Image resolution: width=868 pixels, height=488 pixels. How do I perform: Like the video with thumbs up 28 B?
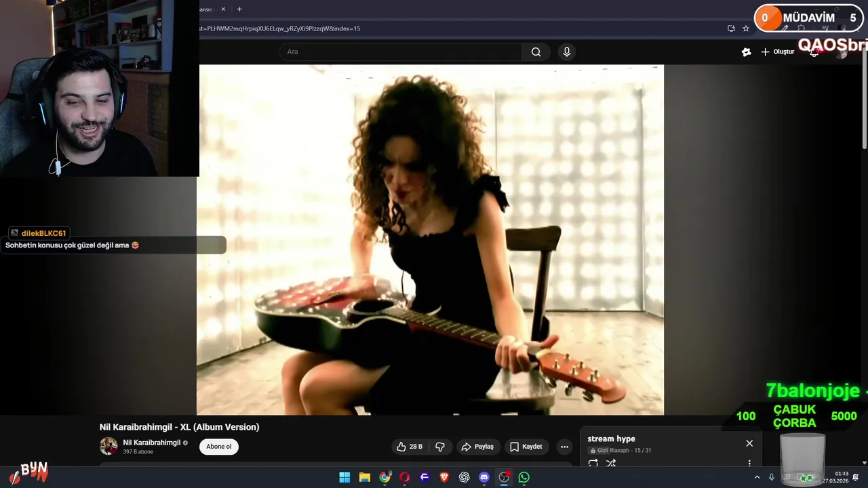click(x=410, y=447)
